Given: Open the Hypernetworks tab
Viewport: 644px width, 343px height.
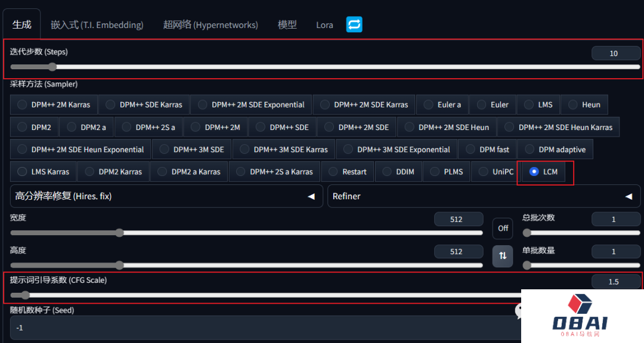Looking at the screenshot, I should (x=210, y=25).
